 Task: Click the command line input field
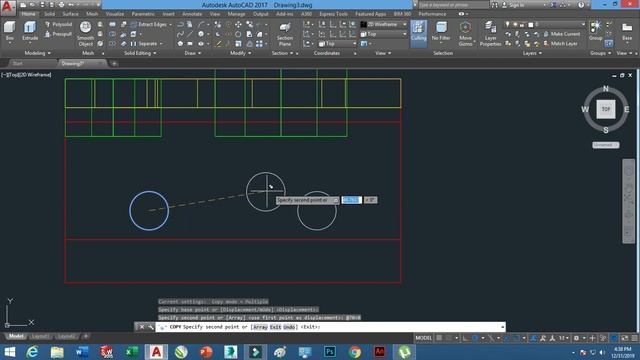330,327
